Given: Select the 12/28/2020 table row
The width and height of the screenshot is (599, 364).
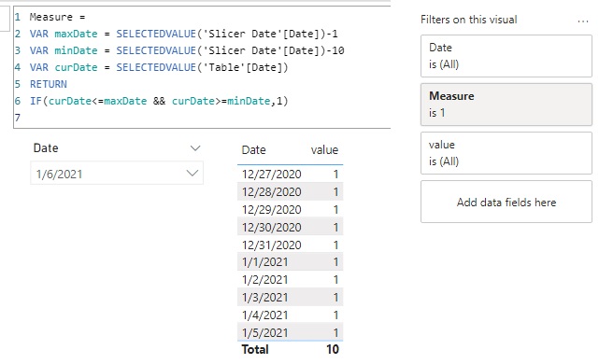Looking at the screenshot, I should coord(291,191).
